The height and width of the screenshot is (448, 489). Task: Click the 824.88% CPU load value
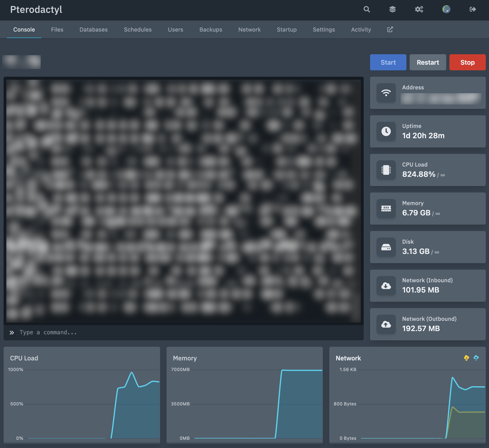[x=419, y=174]
